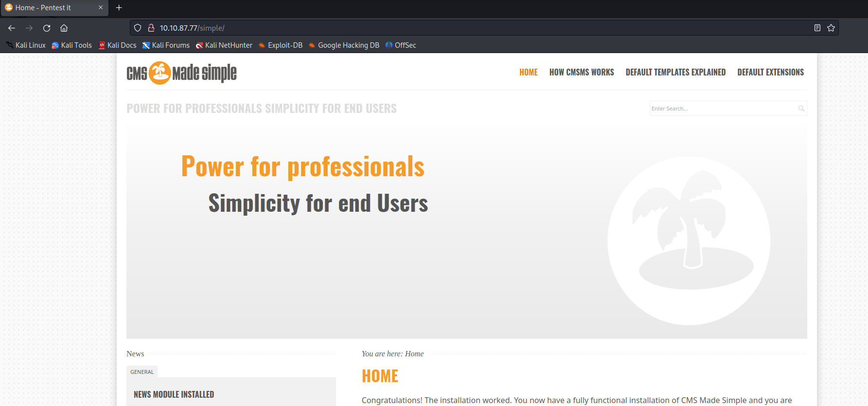This screenshot has height=406, width=868.
Task: Click the Simplicity for end Users banner text
Action: [x=318, y=203]
